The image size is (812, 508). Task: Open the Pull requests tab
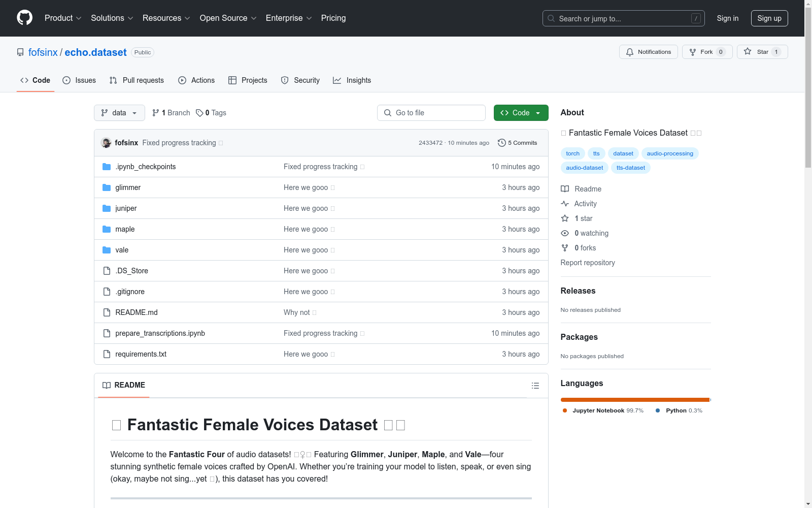point(137,80)
